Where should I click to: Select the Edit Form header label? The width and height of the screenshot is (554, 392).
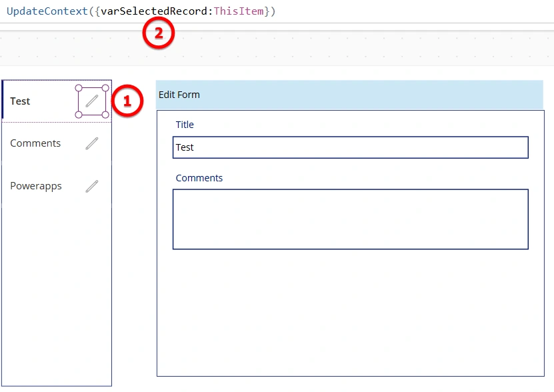coord(349,95)
